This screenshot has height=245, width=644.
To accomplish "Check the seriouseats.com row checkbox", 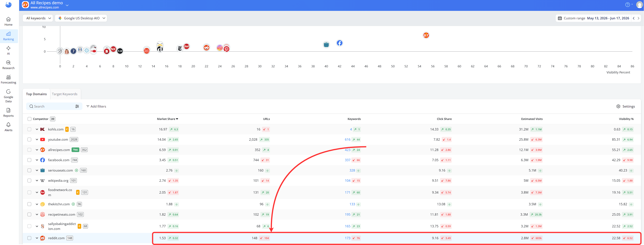I will 30,170.
